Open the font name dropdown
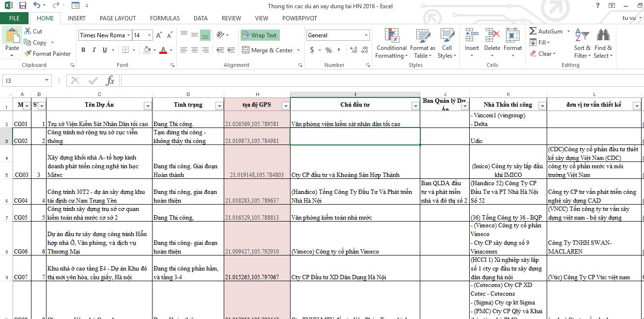 (129, 35)
